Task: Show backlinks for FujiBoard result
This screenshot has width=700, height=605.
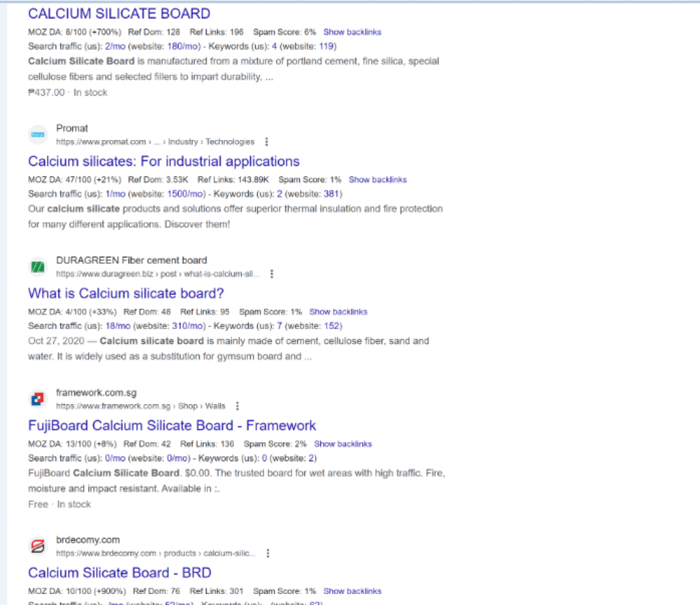Action: (343, 444)
